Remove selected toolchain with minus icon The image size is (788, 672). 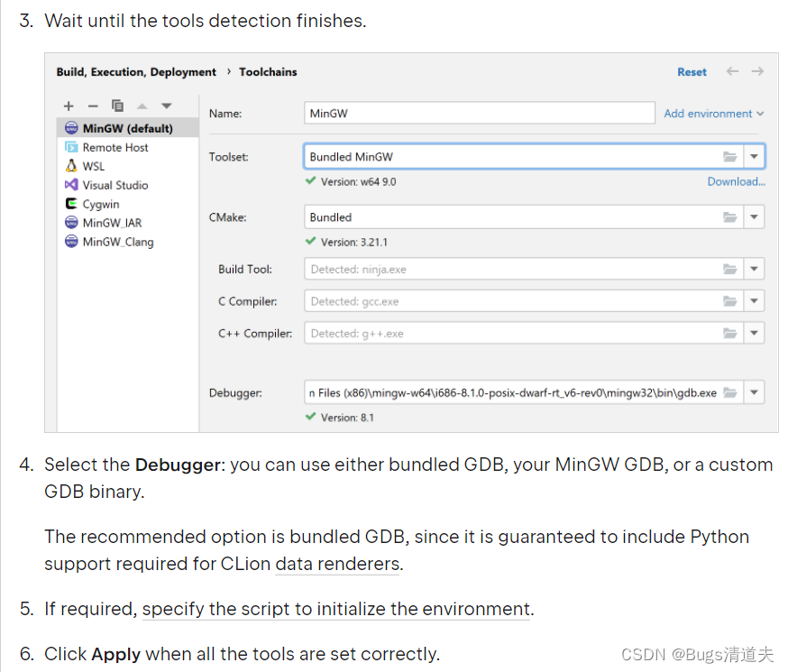[x=93, y=106]
